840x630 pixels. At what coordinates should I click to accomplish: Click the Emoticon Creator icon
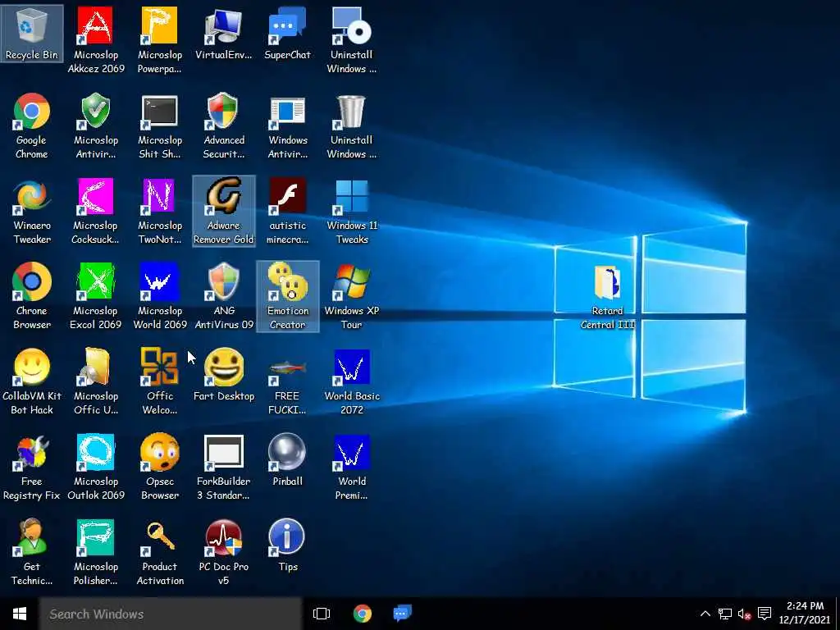point(288,296)
